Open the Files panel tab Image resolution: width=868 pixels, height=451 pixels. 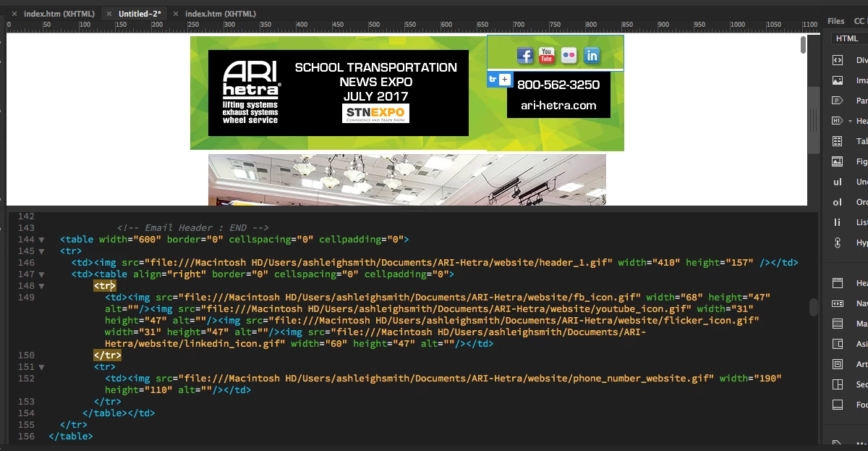point(836,21)
